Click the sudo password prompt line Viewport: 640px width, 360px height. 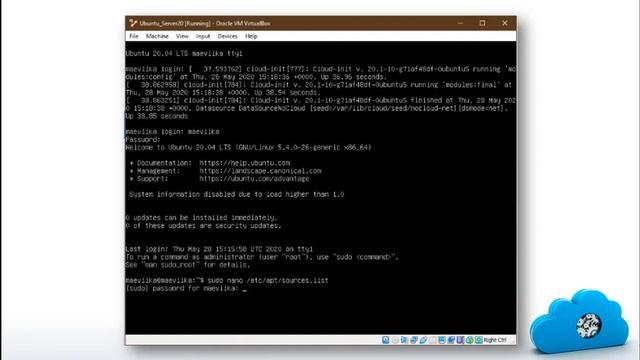click(186, 289)
